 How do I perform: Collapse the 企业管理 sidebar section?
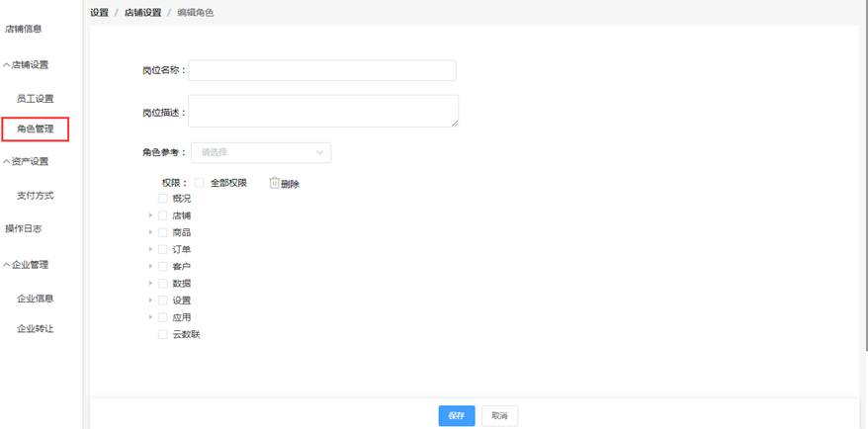click(27, 265)
